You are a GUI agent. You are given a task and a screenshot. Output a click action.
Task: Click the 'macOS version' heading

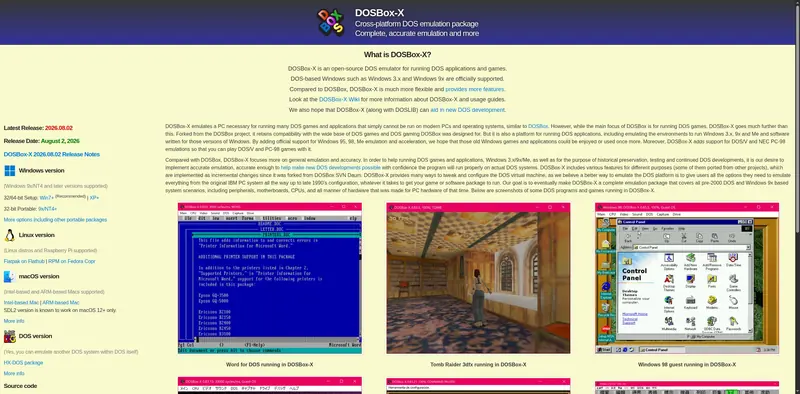pyautogui.click(x=39, y=277)
